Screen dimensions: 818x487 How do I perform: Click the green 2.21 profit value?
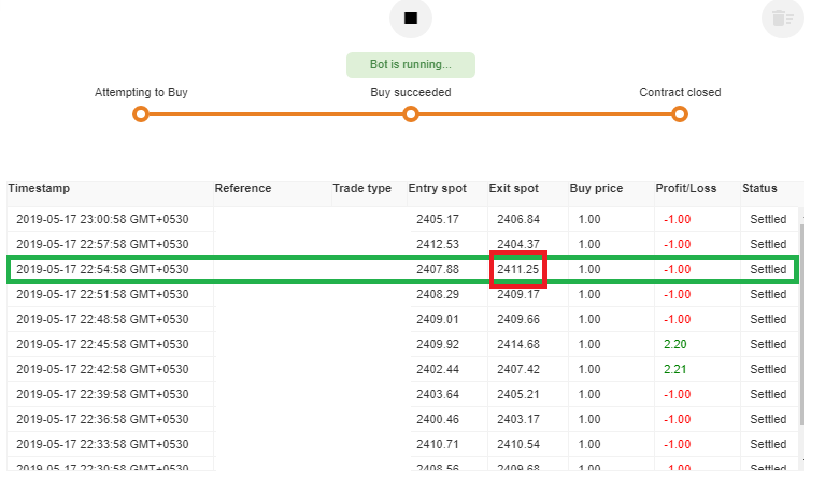675,369
